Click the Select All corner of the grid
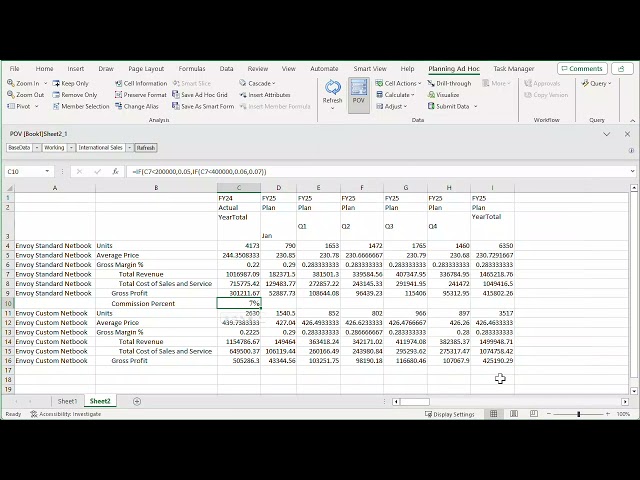Image resolution: width=640 pixels, height=480 pixels. pyautogui.click(x=9, y=188)
